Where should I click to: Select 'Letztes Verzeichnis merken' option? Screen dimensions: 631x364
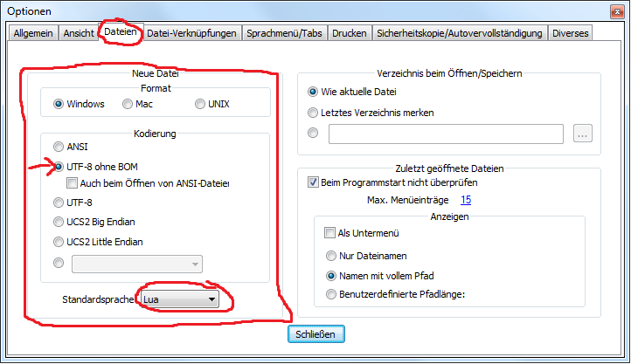(x=314, y=113)
